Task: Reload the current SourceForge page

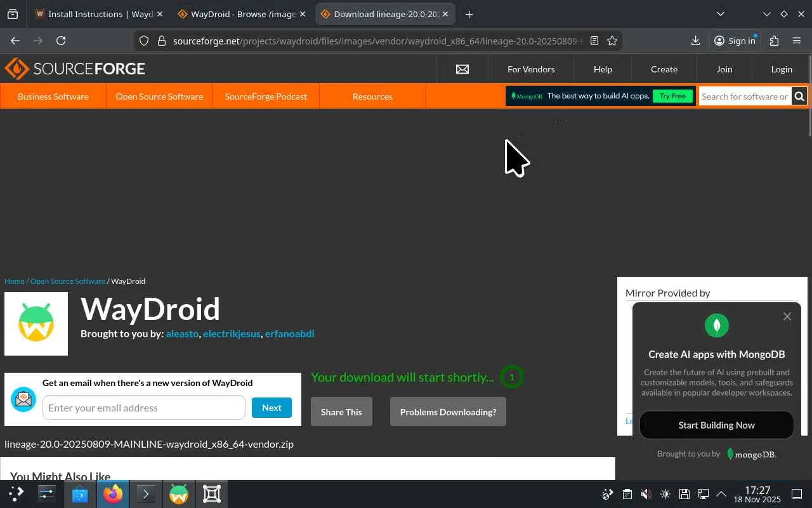Action: click(61, 41)
